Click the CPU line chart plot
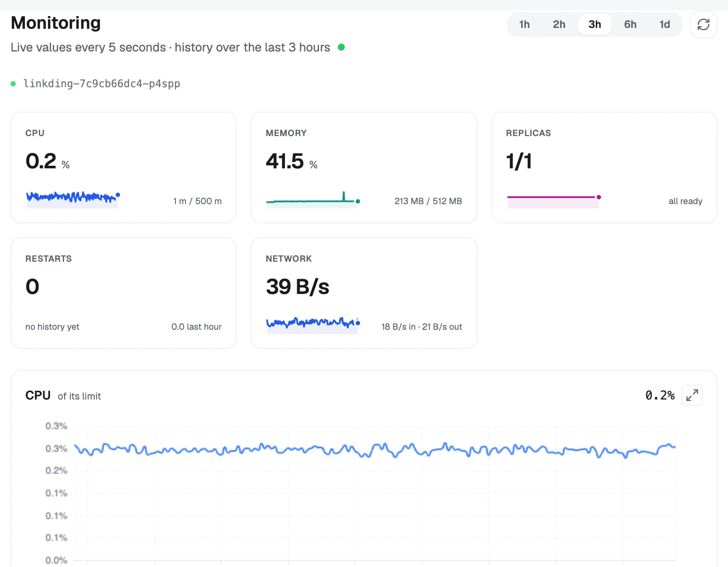Image resolution: width=728 pixels, height=567 pixels. [x=375, y=493]
